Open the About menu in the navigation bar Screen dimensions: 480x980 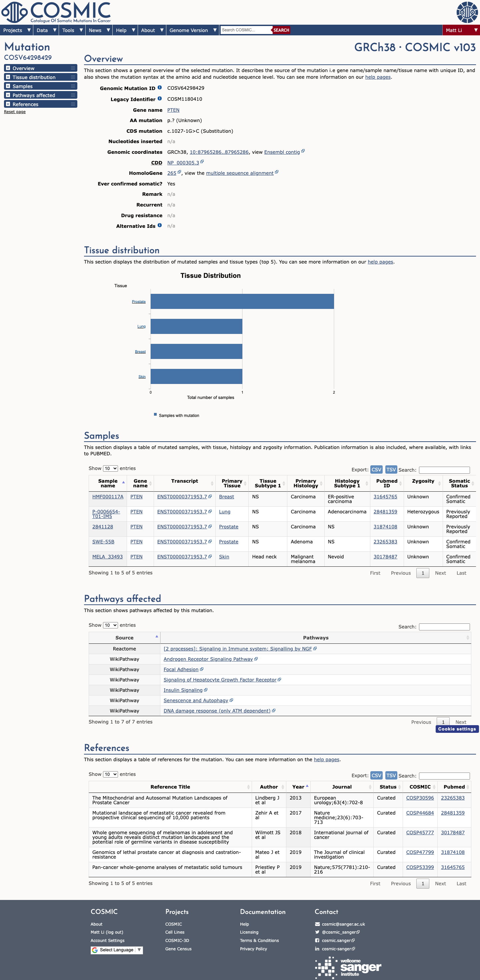point(152,30)
